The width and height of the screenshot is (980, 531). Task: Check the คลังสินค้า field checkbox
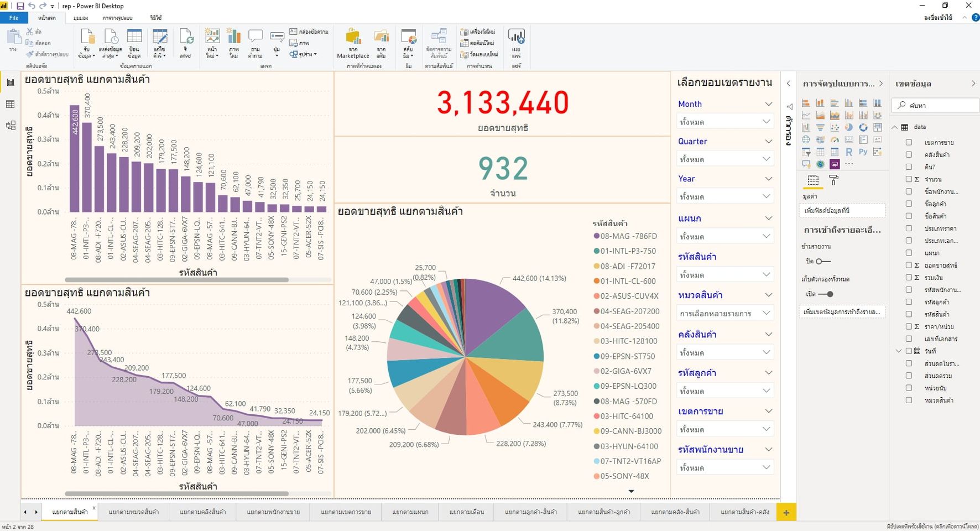pos(909,154)
